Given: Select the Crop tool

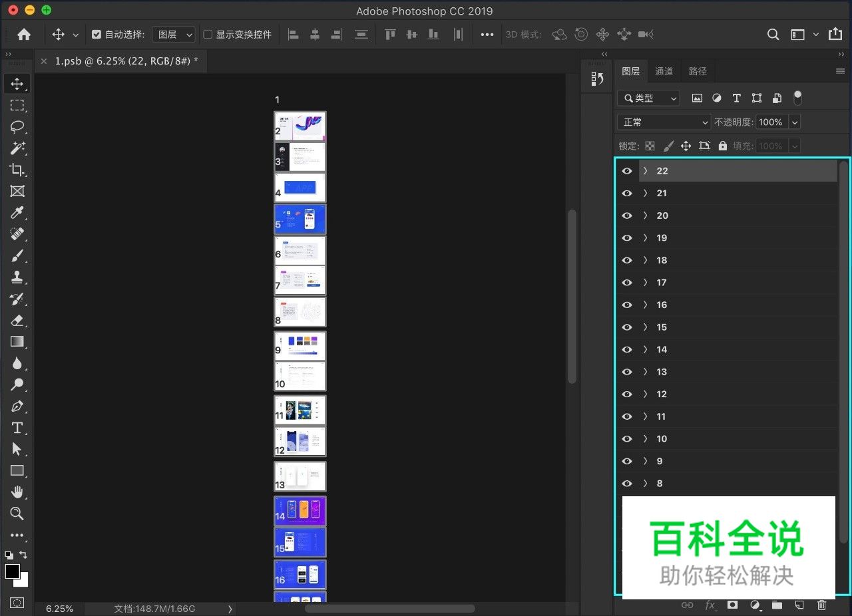Looking at the screenshot, I should coord(17,170).
